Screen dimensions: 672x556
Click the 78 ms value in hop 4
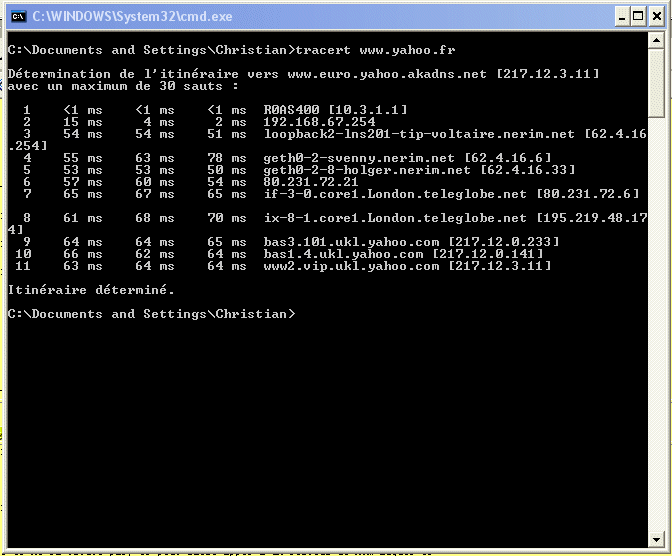click(227, 158)
